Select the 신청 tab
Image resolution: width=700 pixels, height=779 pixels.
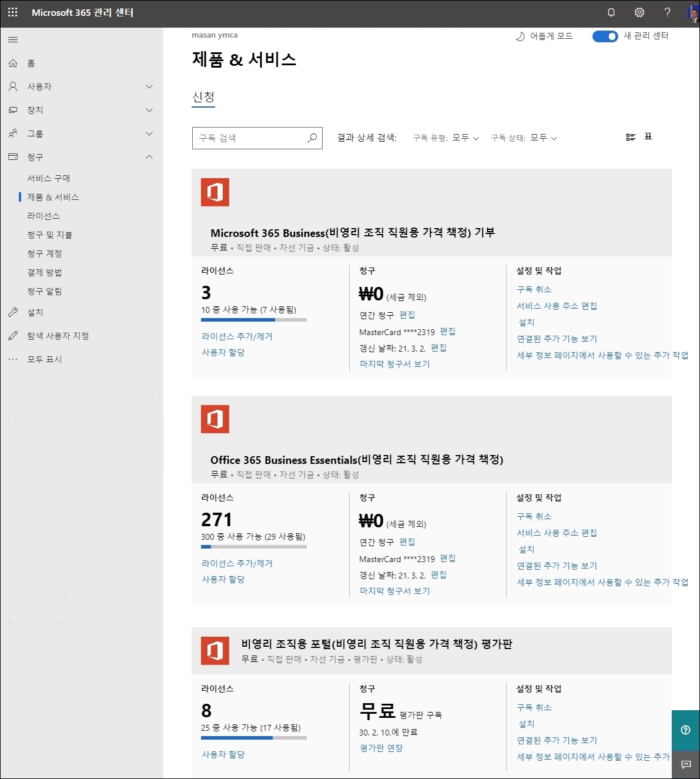(x=203, y=98)
